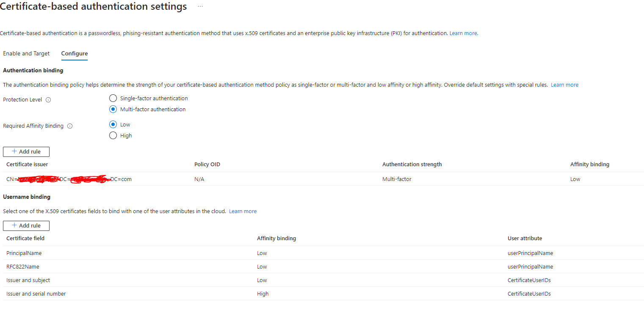Viewport: 644px width, 310px height.
Task: Click userPrincipalName in RFC822Name row
Action: click(530, 266)
